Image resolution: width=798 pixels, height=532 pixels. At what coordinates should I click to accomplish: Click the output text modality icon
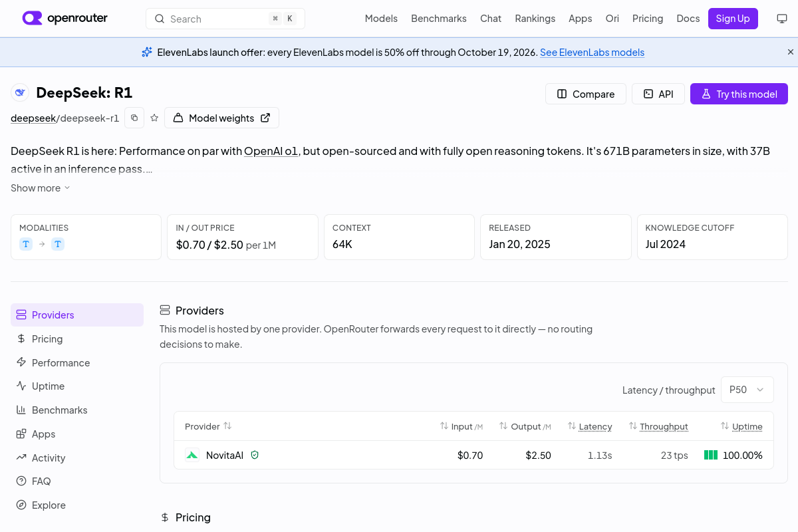[58, 244]
